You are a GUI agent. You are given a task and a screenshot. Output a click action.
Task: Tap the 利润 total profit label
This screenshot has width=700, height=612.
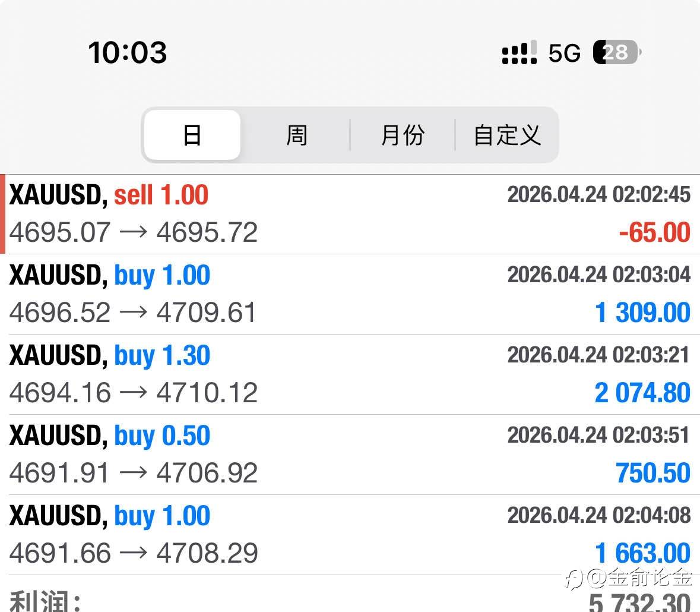tap(45, 601)
